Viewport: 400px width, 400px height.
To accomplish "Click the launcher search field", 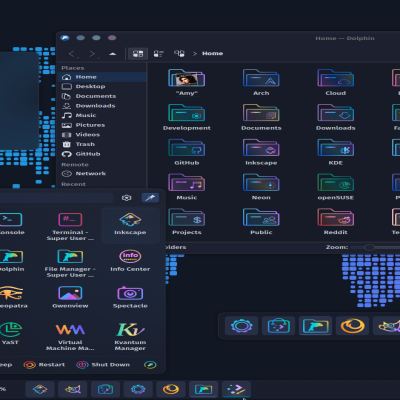I will [56, 198].
